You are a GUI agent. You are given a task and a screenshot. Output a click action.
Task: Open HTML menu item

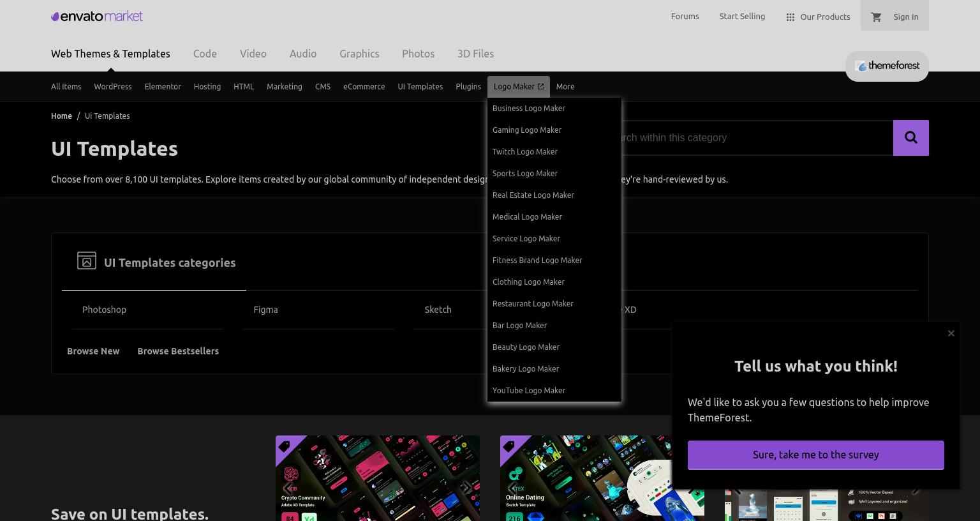pyautogui.click(x=244, y=86)
